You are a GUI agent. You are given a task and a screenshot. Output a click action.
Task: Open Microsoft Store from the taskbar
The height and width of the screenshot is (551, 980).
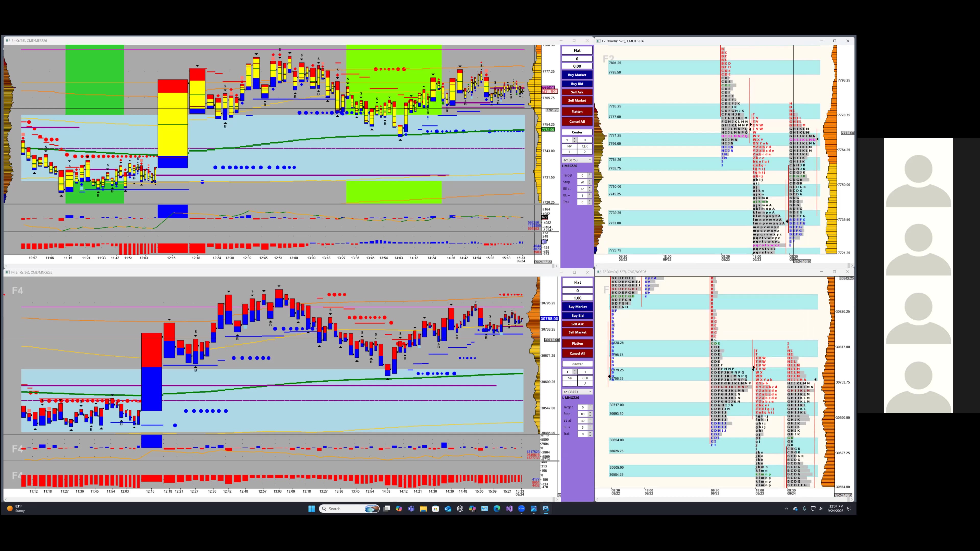436,509
